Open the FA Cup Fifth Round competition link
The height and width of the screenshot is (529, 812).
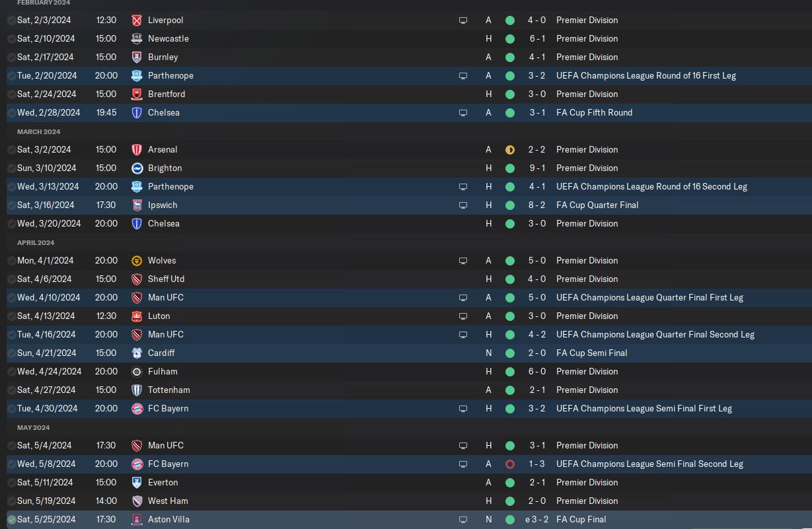(x=594, y=113)
